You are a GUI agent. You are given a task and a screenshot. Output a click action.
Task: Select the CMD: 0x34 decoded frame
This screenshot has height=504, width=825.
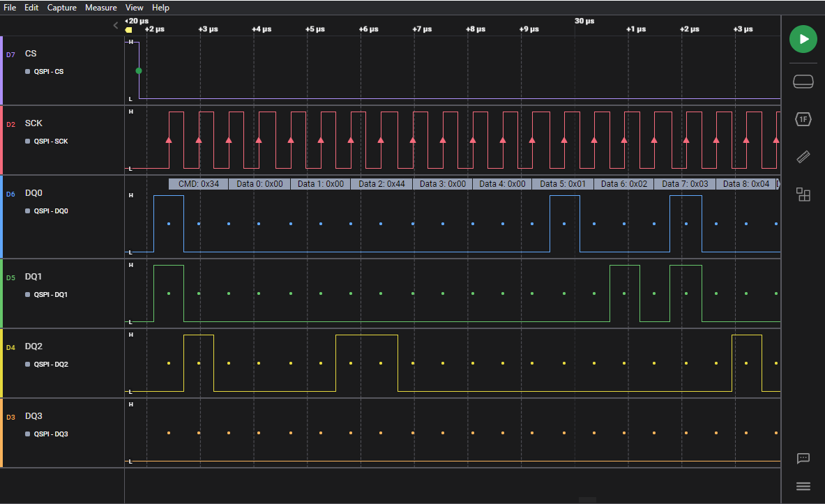[199, 184]
